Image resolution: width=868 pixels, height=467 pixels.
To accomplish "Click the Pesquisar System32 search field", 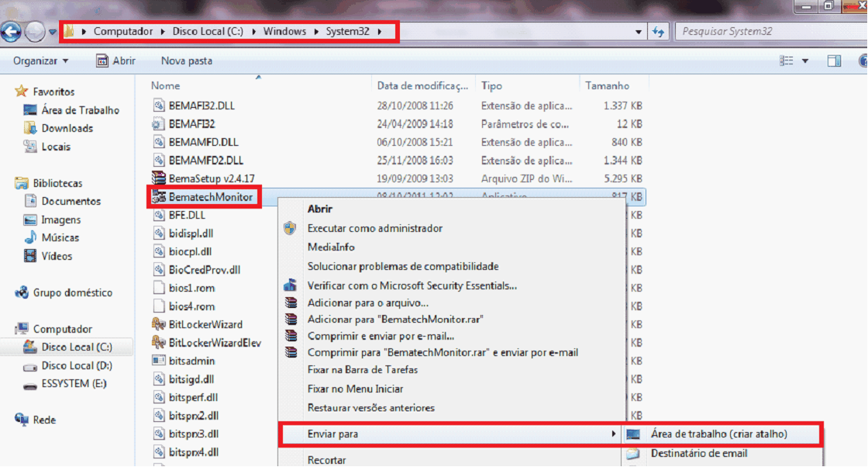I will tap(767, 32).
